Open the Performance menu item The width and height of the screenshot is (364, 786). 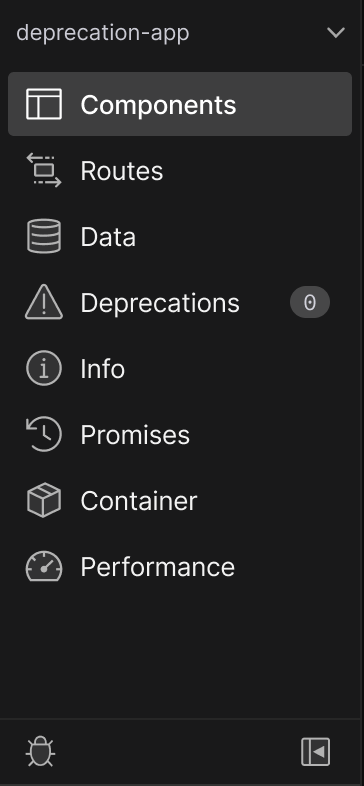180,566
